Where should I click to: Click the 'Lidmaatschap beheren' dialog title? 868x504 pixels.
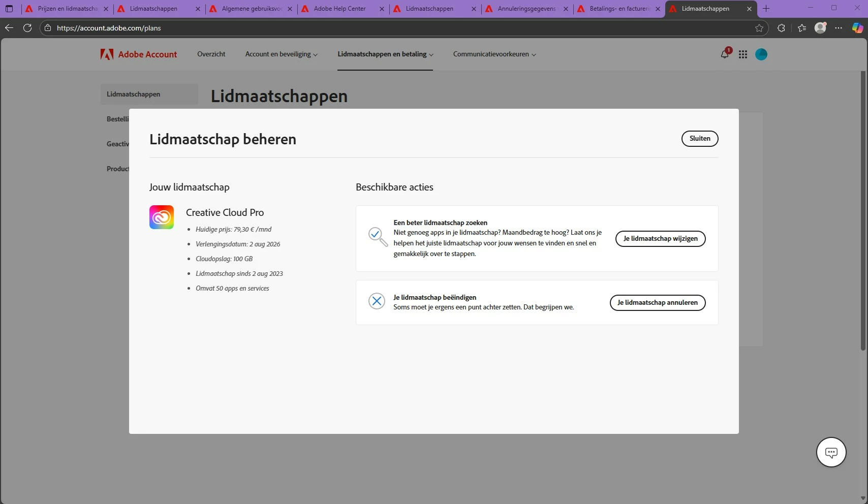(223, 139)
